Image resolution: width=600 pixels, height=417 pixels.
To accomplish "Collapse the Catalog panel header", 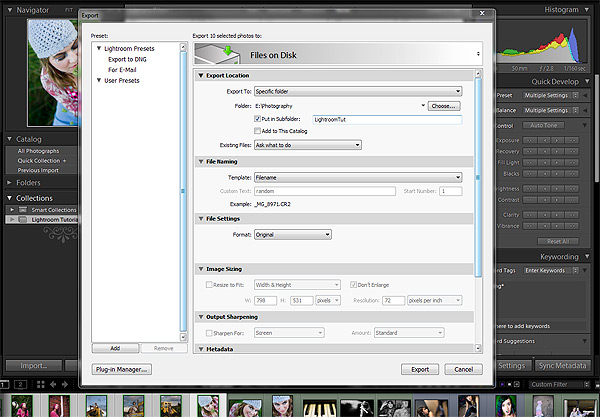I will tap(9, 139).
